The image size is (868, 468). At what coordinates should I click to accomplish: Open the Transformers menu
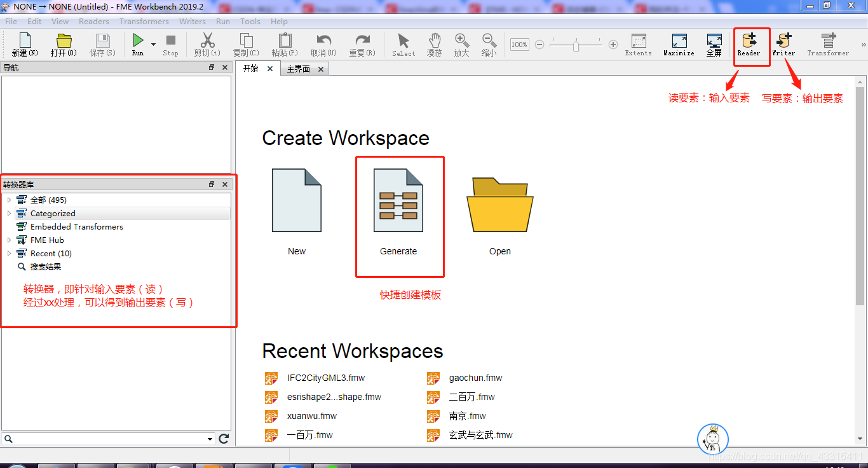coord(144,21)
